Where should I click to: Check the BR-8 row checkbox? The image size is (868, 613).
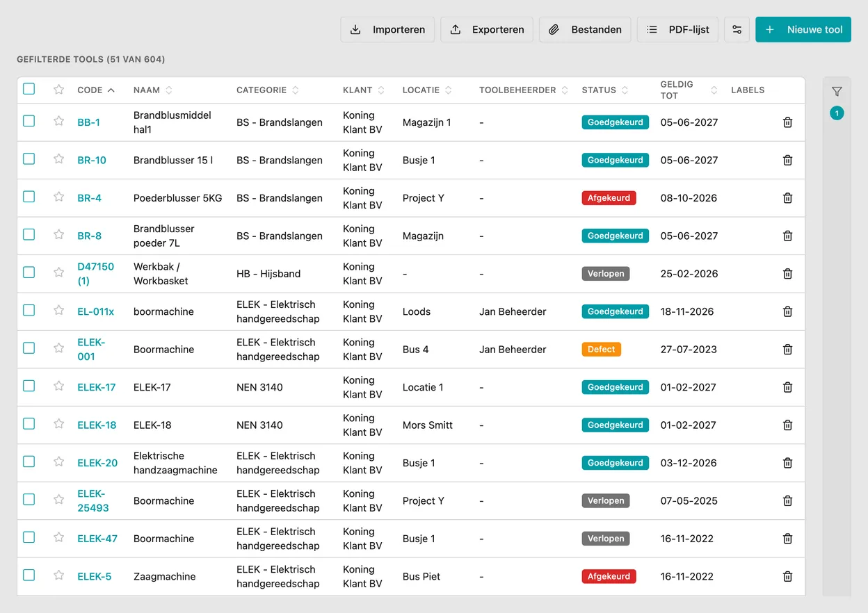pyautogui.click(x=29, y=234)
